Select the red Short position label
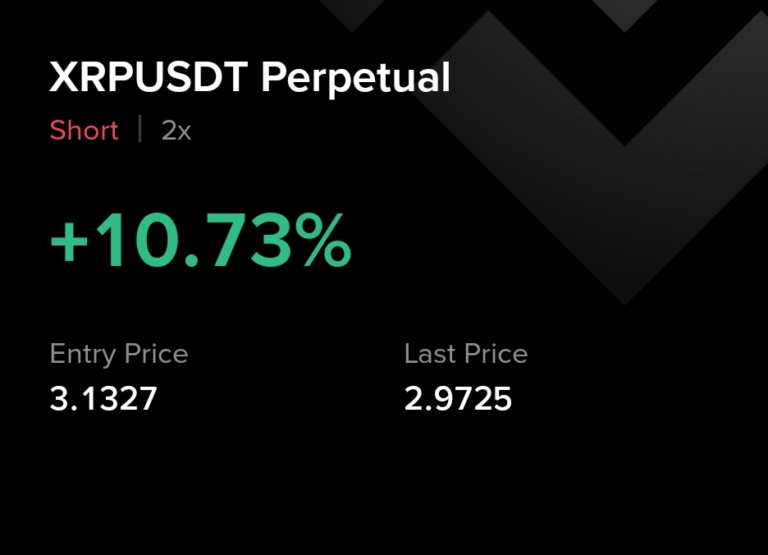The image size is (768, 555). point(84,130)
